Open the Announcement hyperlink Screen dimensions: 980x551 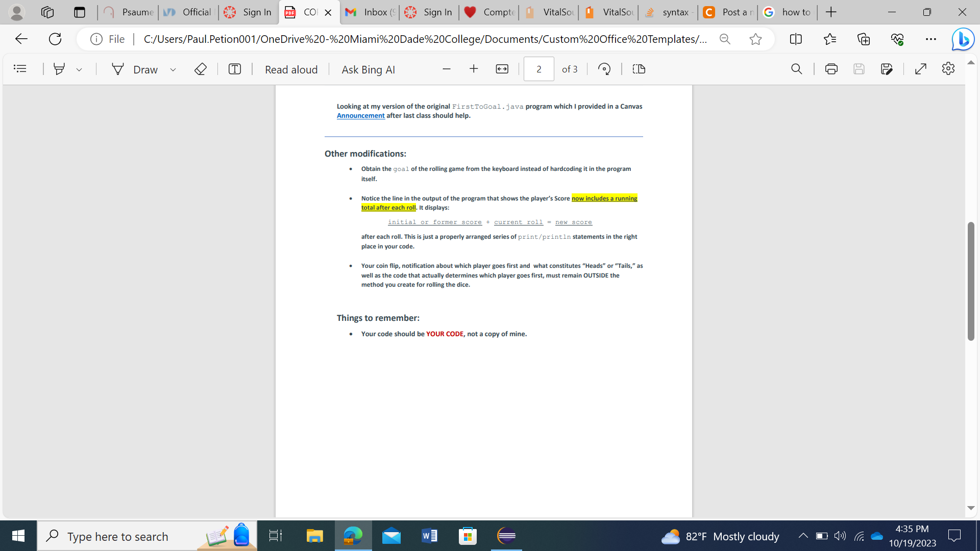pyautogui.click(x=360, y=116)
